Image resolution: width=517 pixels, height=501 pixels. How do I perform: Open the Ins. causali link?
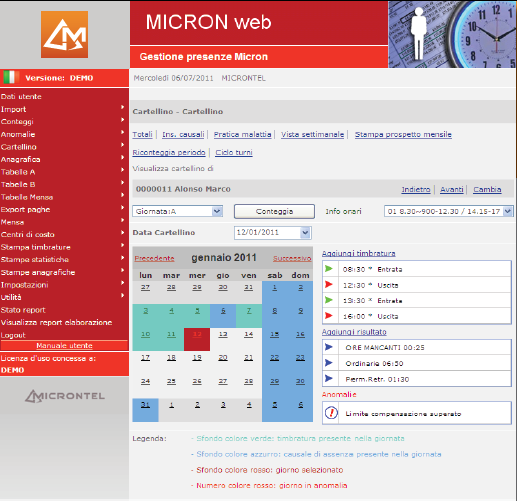coord(183,134)
